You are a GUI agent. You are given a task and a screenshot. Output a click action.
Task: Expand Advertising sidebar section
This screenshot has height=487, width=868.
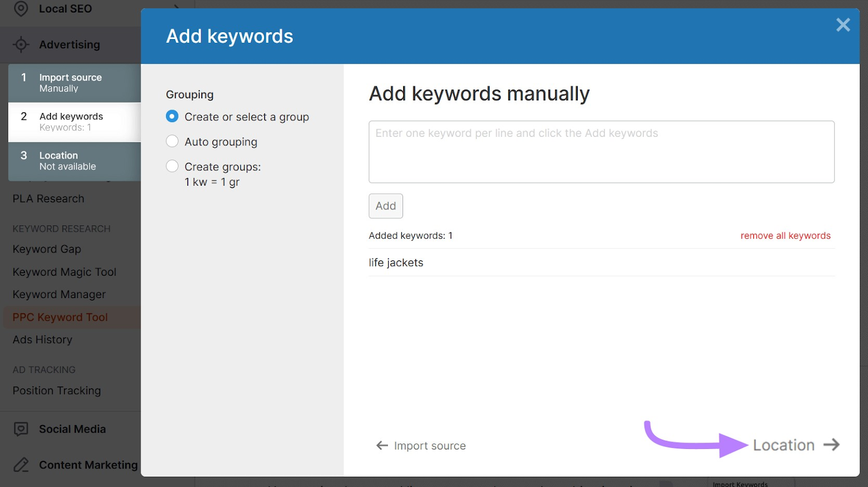click(x=69, y=45)
